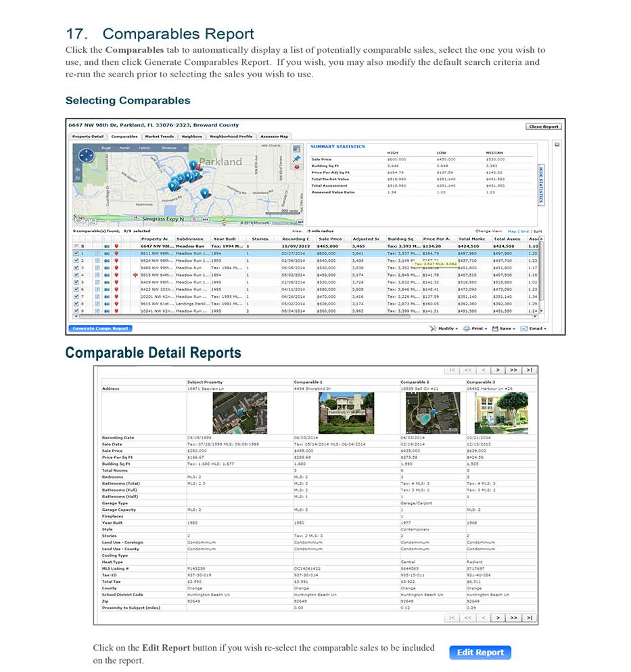Open the Assessor Map tab
Image resolution: width=631 pixels, height=672 pixels.
(274, 136)
